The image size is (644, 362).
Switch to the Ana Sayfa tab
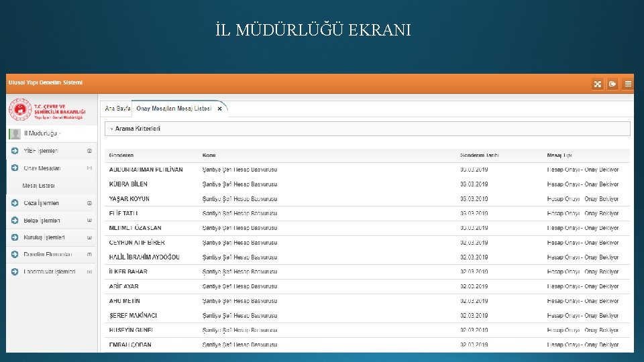[117, 109]
